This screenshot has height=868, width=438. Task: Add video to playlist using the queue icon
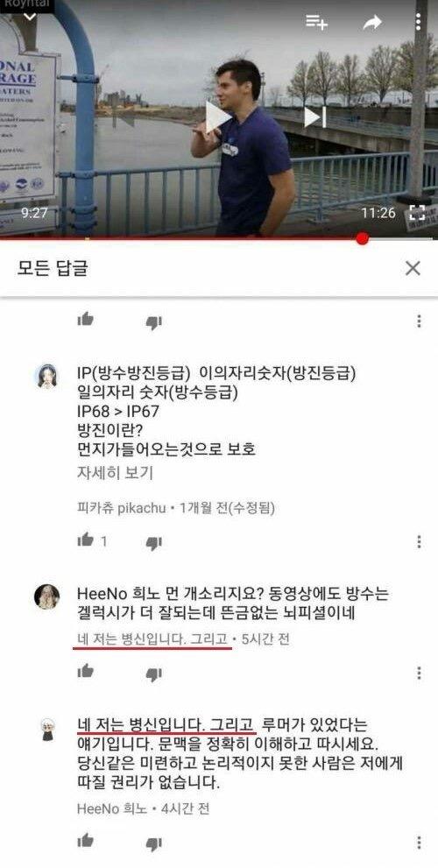pos(317,22)
